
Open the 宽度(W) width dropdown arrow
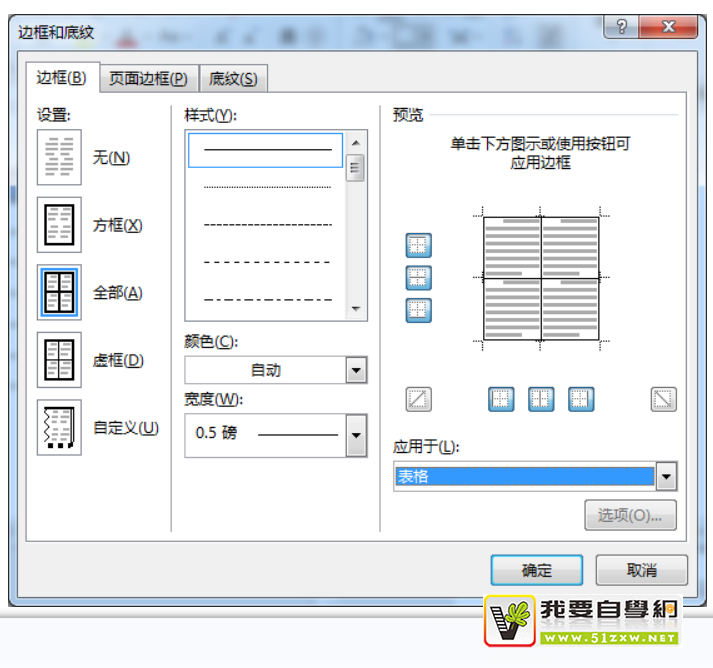click(x=356, y=436)
